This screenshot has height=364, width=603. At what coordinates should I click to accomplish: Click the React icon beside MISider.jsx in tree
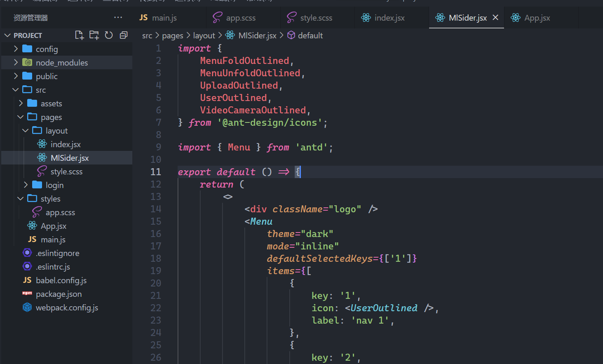coord(42,157)
